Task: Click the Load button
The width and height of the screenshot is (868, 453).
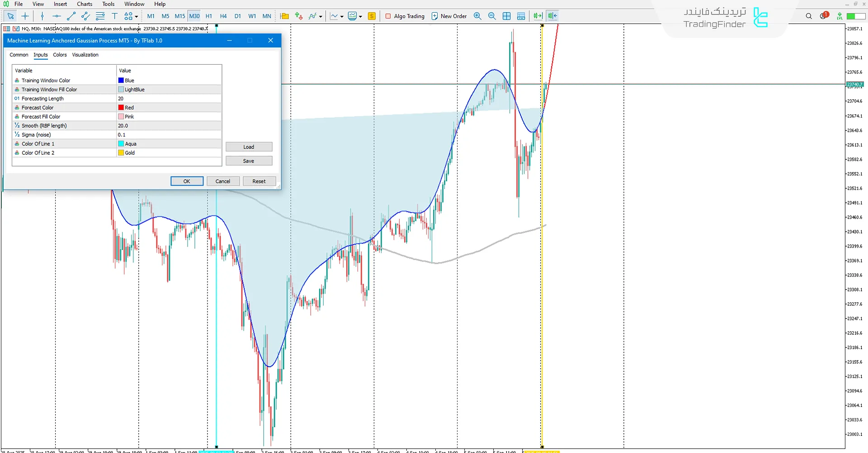Action: [x=249, y=147]
